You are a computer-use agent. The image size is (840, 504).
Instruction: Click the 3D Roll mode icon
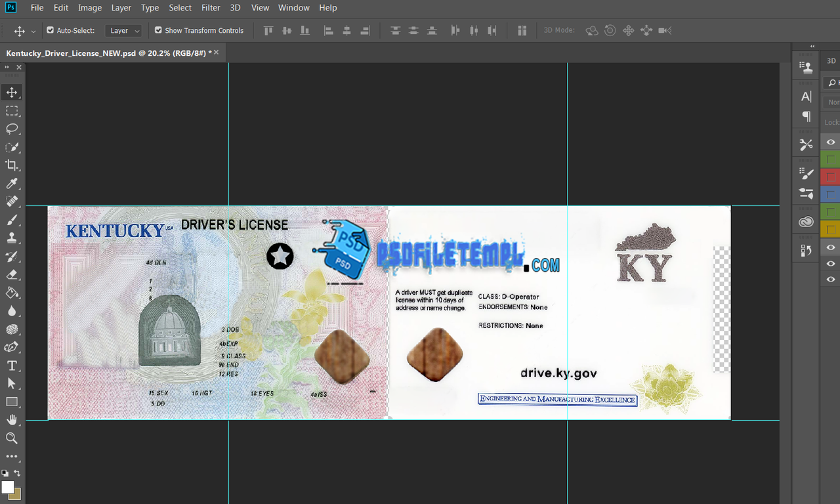(x=610, y=30)
